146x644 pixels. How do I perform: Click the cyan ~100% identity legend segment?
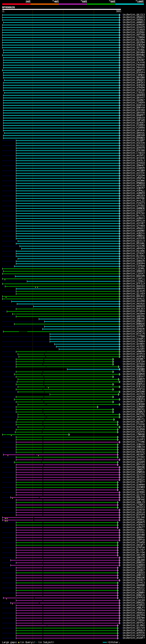(x=130, y=4)
